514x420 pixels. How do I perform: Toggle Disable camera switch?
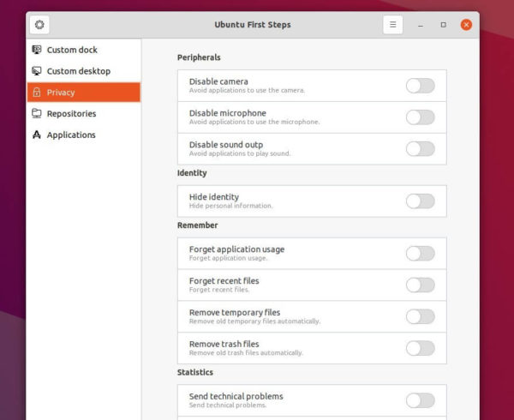tap(421, 86)
